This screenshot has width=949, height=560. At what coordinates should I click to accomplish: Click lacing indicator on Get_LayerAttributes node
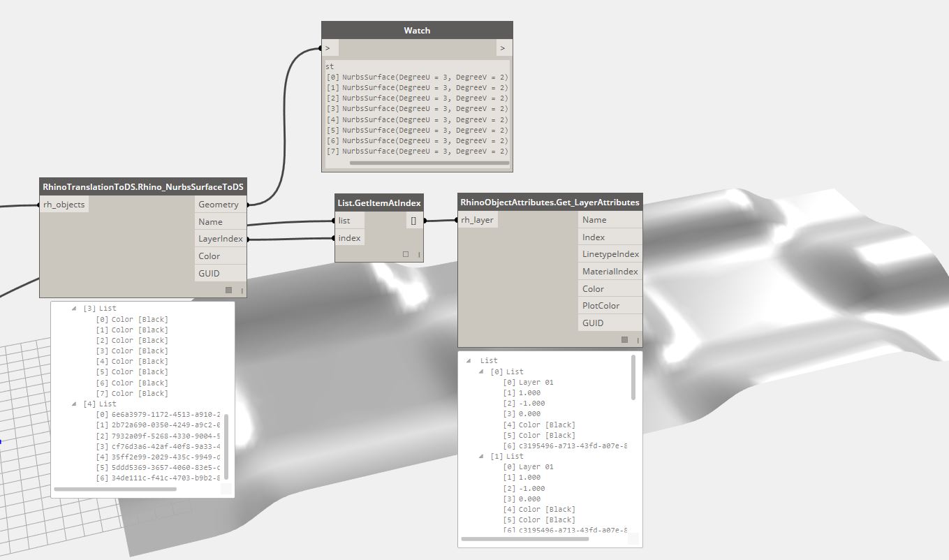[x=638, y=340]
